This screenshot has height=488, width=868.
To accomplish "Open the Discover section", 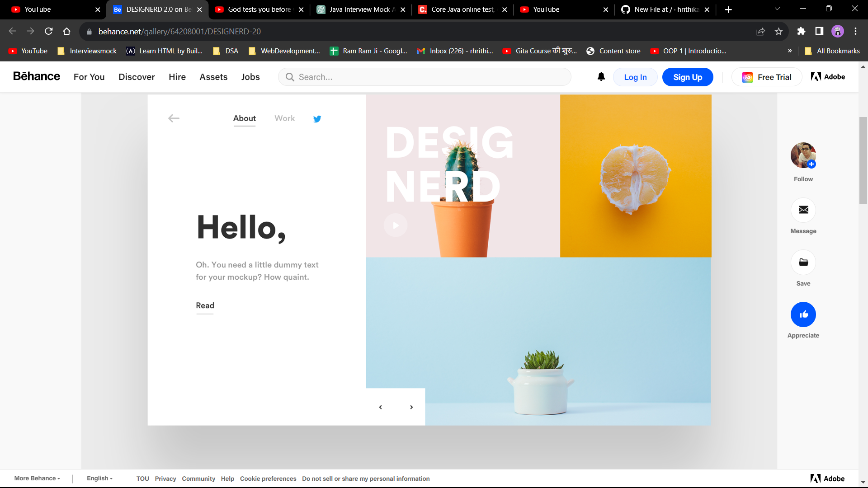I will (x=137, y=77).
